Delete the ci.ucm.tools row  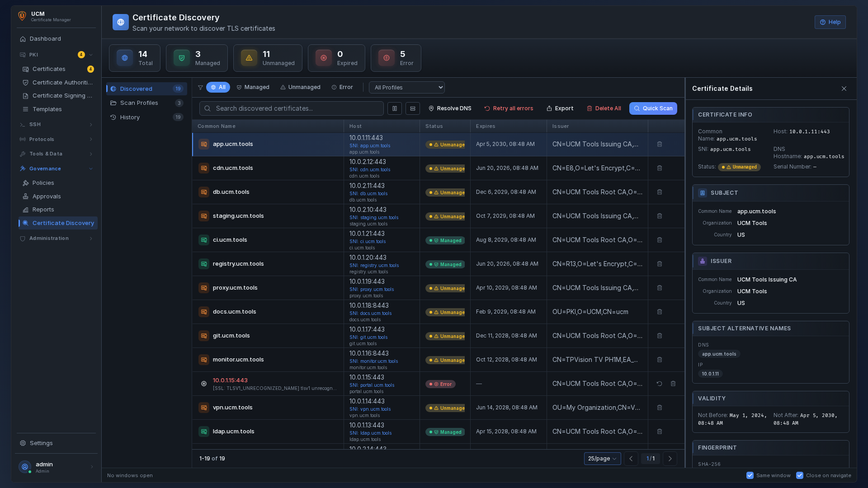point(660,240)
